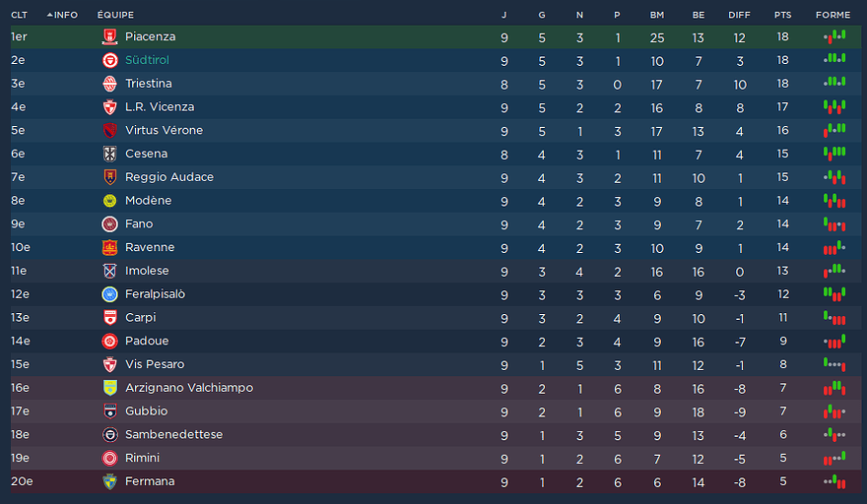Click the Fermana club badge icon
The width and height of the screenshot is (867, 504).
[109, 481]
